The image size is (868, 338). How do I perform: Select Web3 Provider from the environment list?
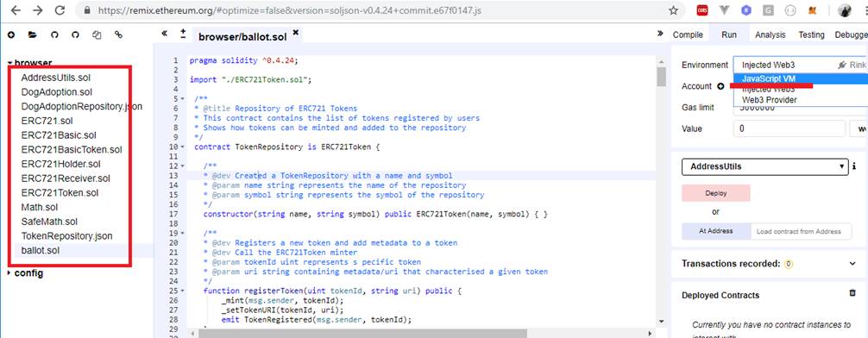[x=801, y=100]
